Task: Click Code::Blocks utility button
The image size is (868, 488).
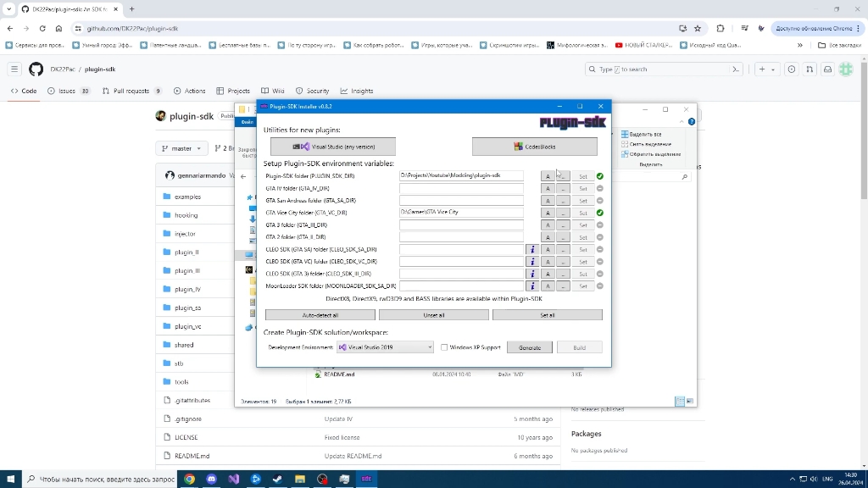Action: [x=534, y=147]
